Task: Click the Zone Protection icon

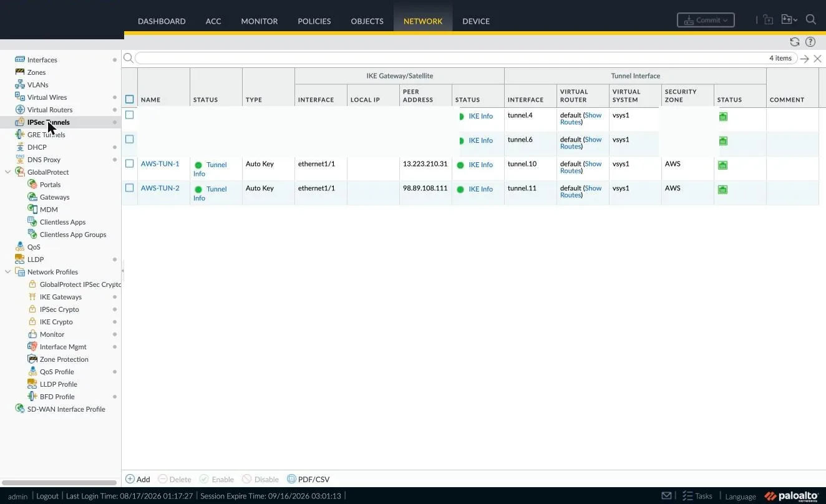Action: pyautogui.click(x=32, y=359)
